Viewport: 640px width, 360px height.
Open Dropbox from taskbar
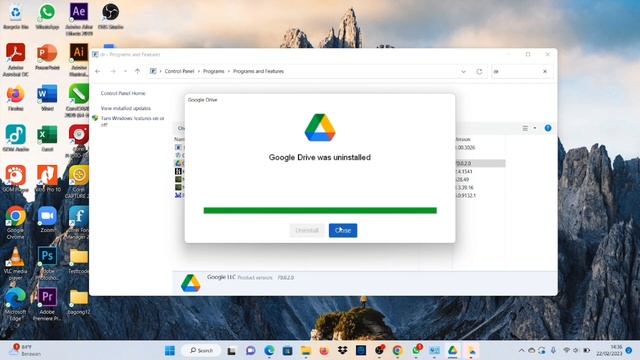(342, 350)
